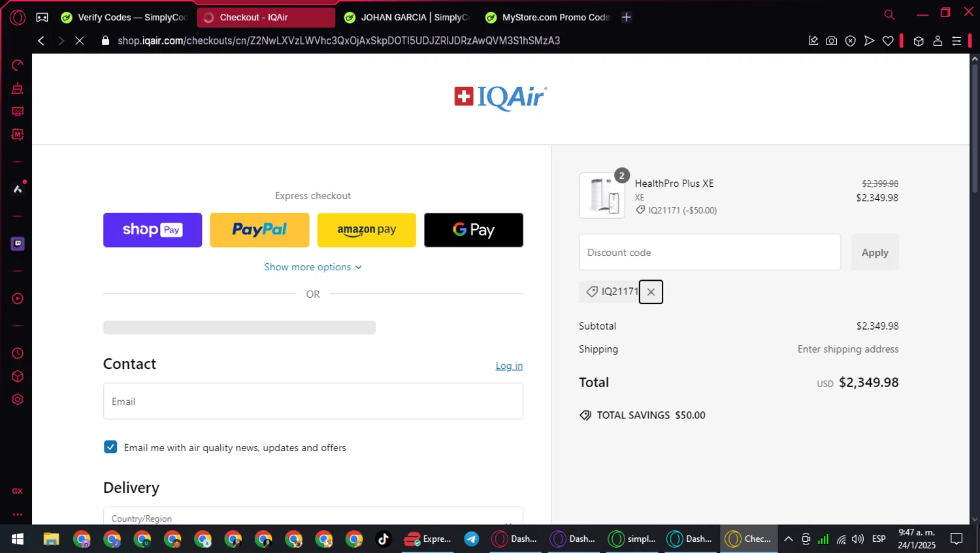Uncheck email me with air quality news
980x553 pixels.
[110, 447]
